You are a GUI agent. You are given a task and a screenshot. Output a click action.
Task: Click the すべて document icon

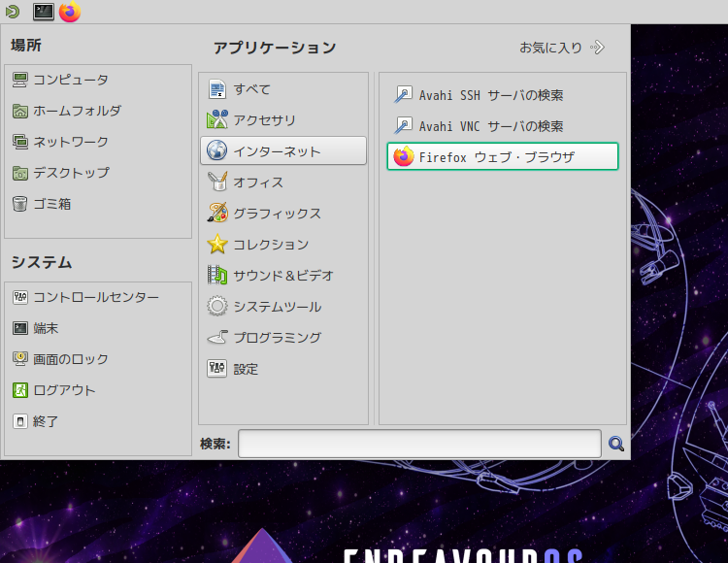coord(217,89)
